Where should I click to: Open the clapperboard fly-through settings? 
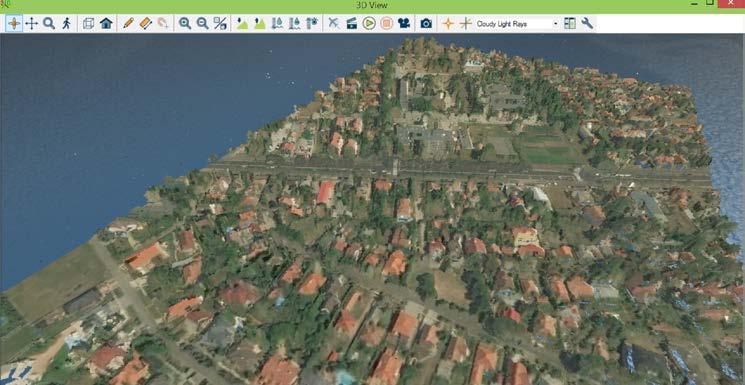352,23
